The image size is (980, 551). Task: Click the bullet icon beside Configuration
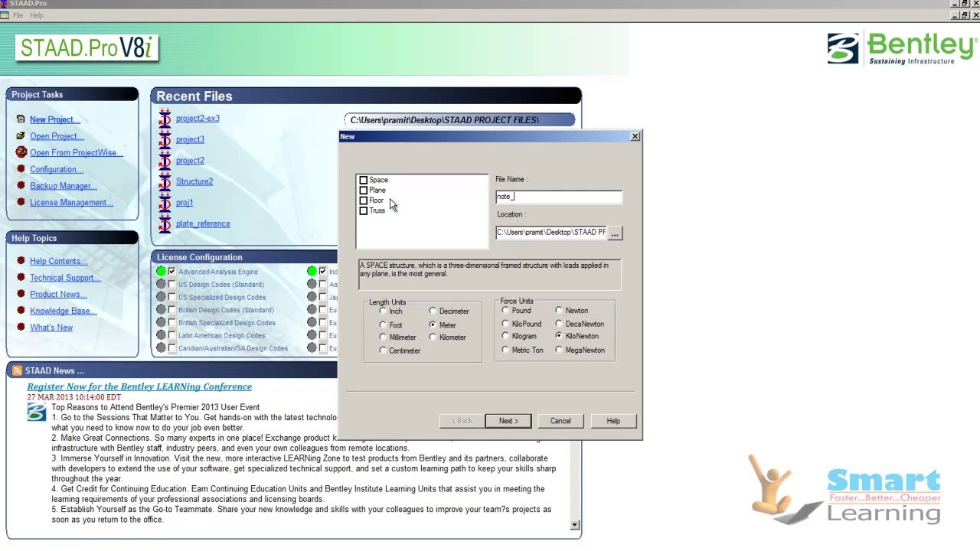point(21,169)
